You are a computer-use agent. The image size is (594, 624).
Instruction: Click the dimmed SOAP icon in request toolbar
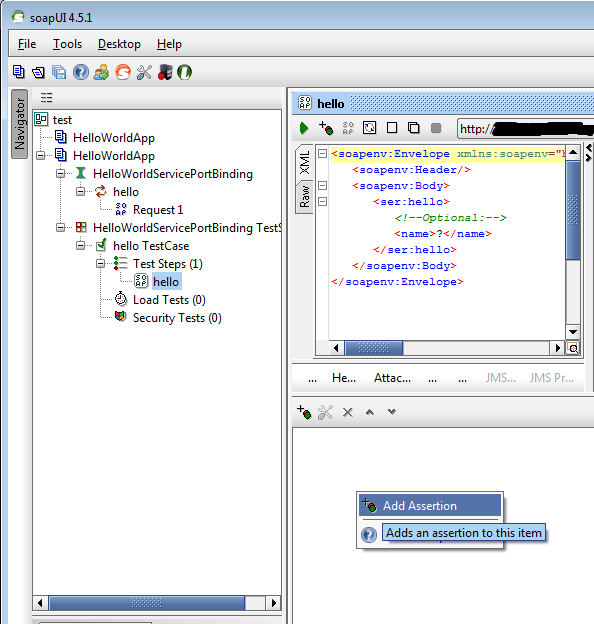(348, 128)
